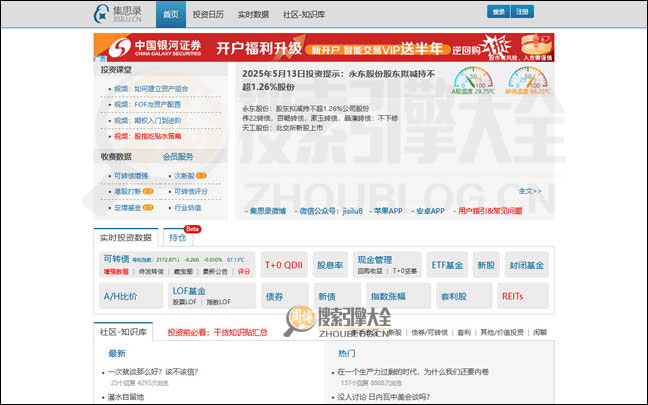
Task: Click red 评分 link under 可转债
Action: pyautogui.click(x=244, y=272)
